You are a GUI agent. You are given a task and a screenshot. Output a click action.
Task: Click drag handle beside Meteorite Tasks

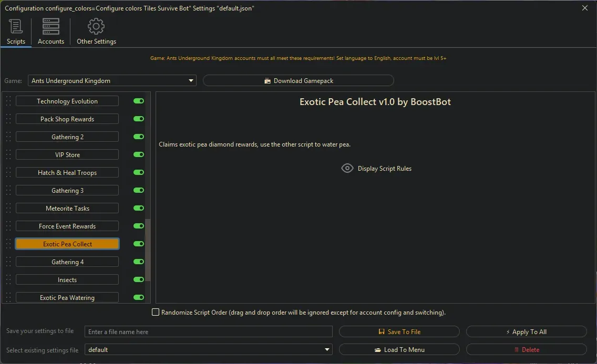pos(8,209)
